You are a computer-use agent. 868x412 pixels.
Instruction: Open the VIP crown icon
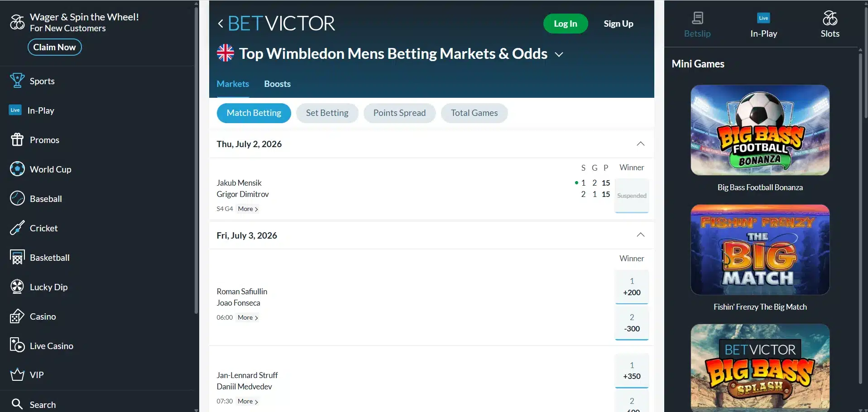(x=17, y=375)
